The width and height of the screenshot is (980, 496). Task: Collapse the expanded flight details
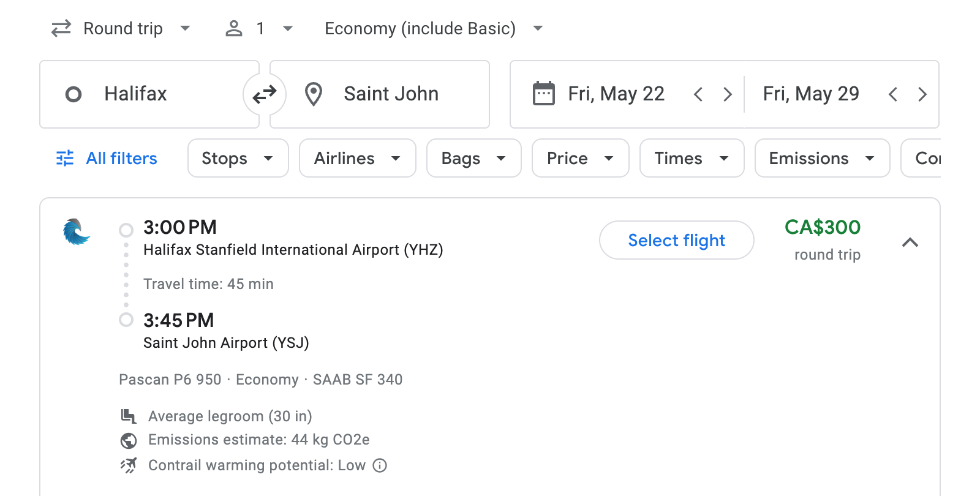pyautogui.click(x=911, y=242)
